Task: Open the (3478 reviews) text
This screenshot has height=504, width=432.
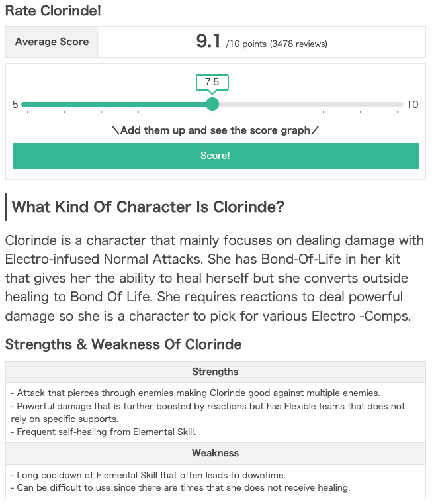Action: pos(298,44)
